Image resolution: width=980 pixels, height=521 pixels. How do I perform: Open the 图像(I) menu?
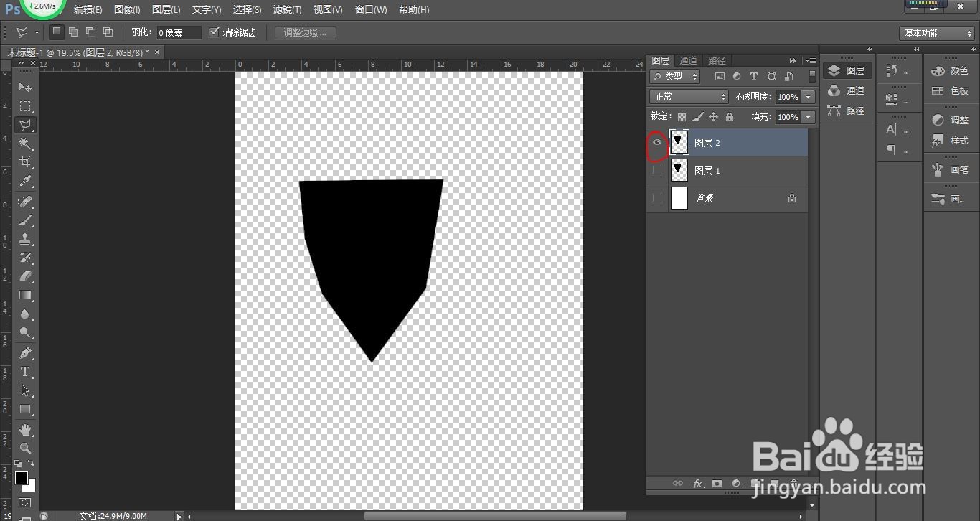pos(127,10)
